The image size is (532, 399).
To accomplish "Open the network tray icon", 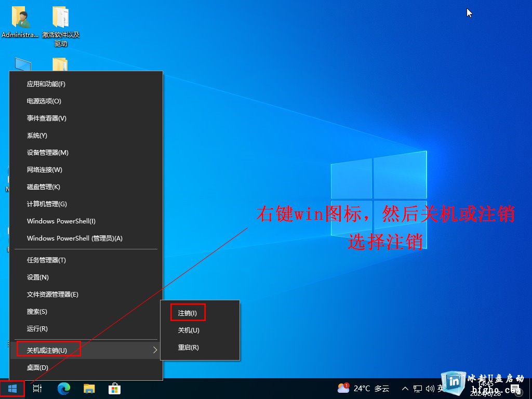I will click(418, 389).
